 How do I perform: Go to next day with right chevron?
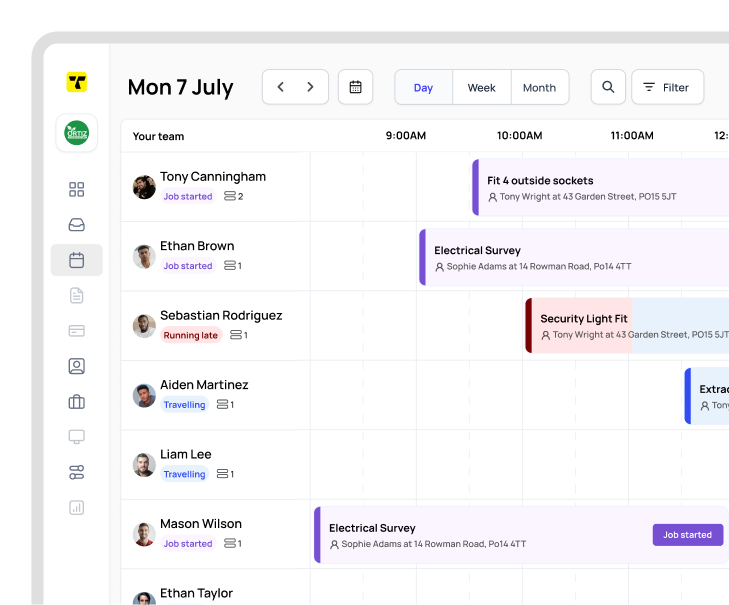(x=310, y=87)
